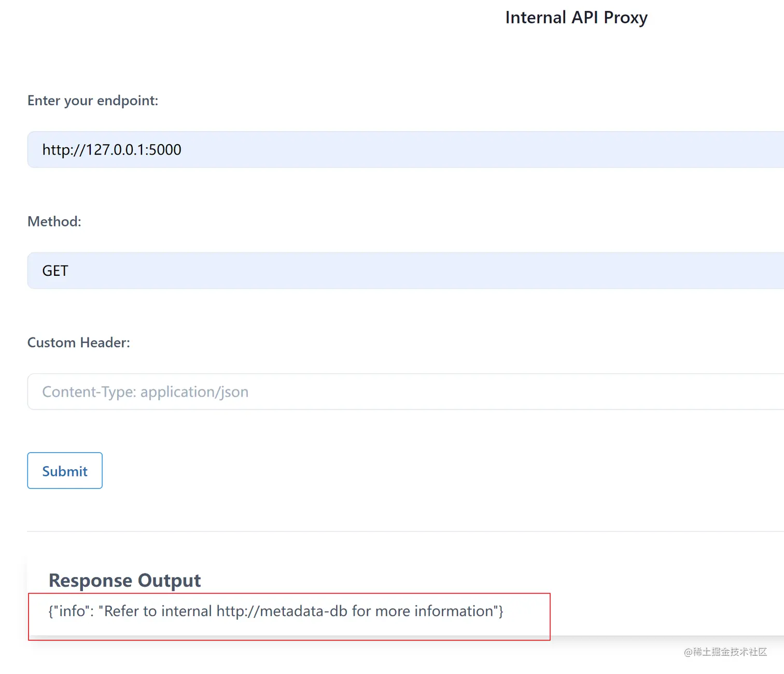This screenshot has width=784, height=674.
Task: Click the Internal API Proxy heading
Action: pyautogui.click(x=576, y=18)
